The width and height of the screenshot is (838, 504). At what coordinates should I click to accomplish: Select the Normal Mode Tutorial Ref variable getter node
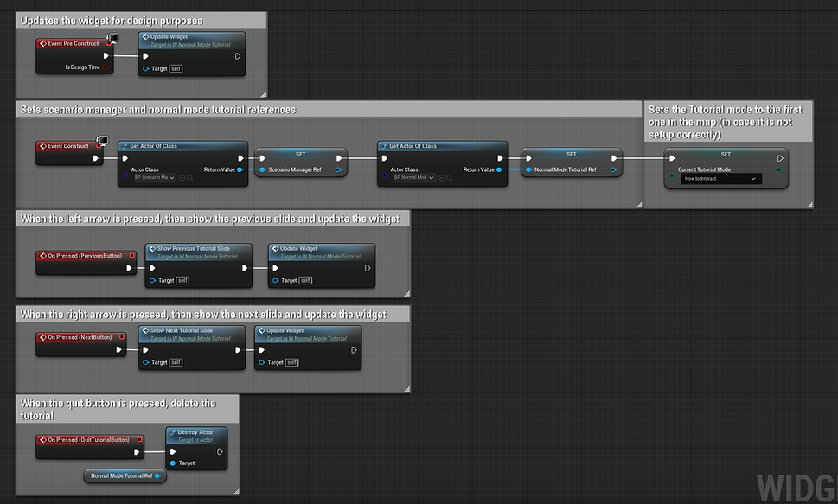click(125, 475)
